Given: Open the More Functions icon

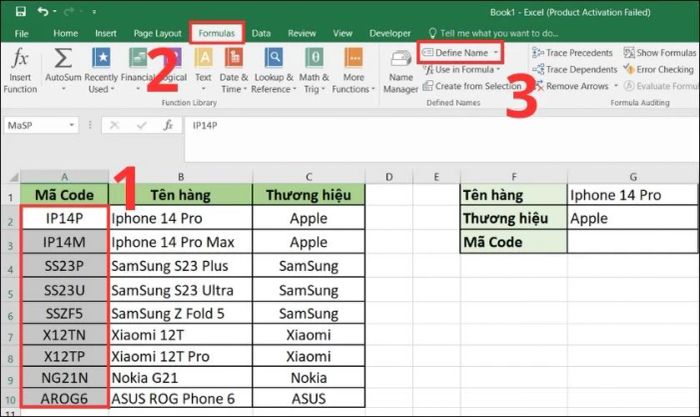Looking at the screenshot, I should pos(354,58).
